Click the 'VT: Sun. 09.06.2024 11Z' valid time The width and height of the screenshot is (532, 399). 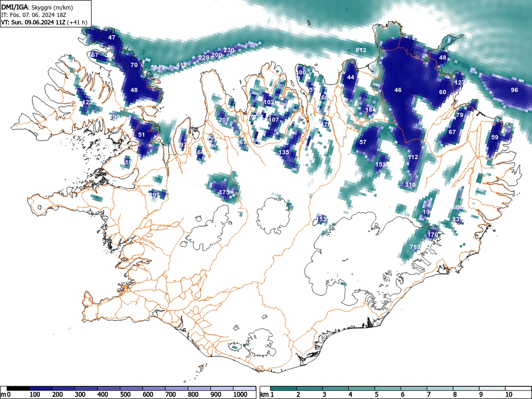coord(34,22)
